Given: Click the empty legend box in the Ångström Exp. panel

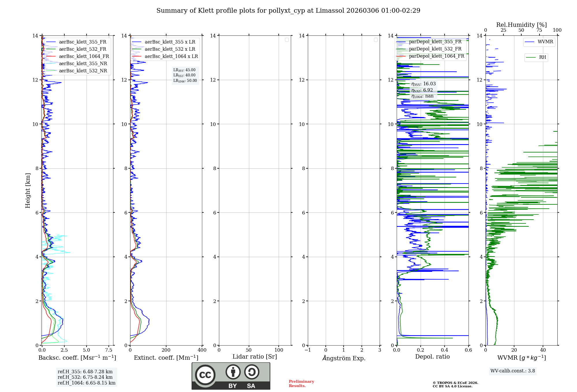Looking at the screenshot, I should pos(376,40).
